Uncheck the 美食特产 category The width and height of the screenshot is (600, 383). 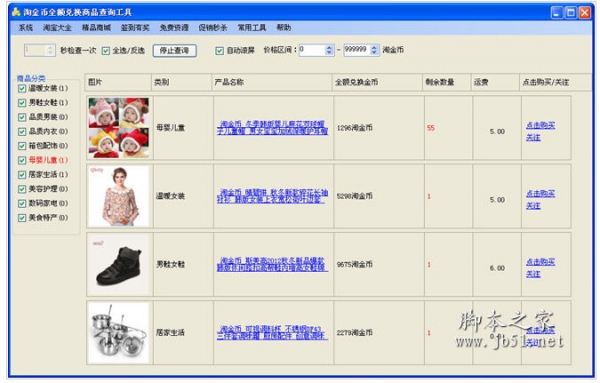click(22, 218)
